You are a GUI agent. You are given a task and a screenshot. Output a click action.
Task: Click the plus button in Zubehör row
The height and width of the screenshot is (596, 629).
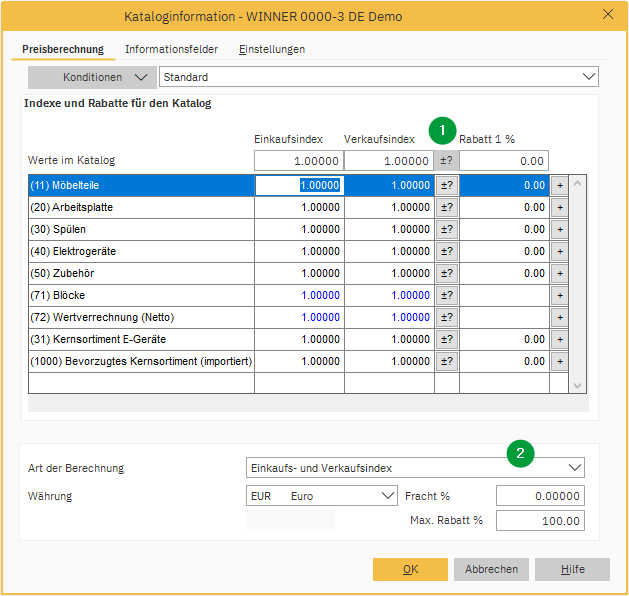pos(559,273)
